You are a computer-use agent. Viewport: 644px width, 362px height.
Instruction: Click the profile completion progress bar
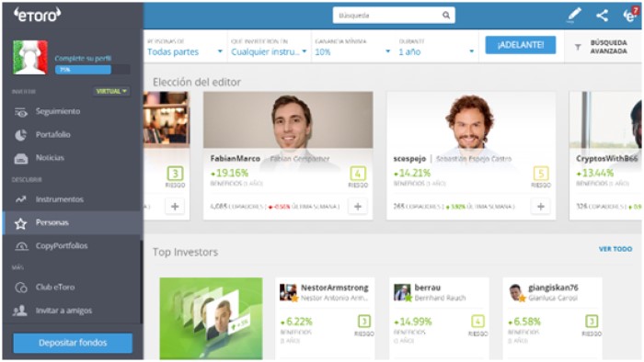tap(92, 70)
